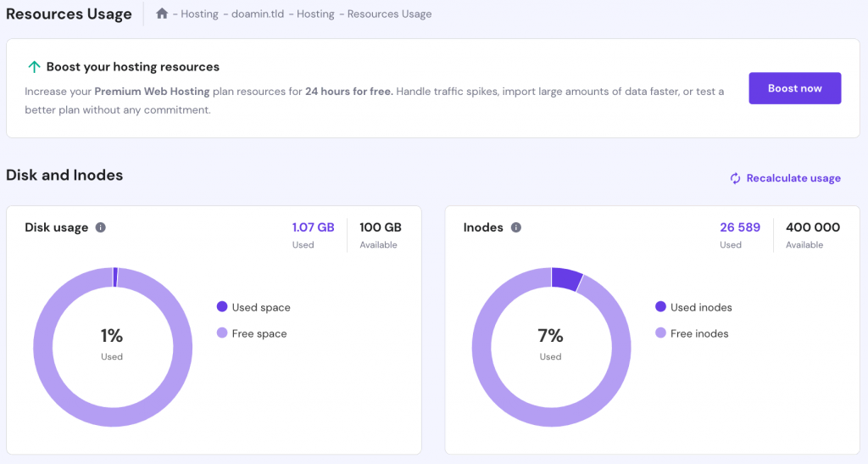Click the Used space legend dot
Image resolution: width=868 pixels, height=464 pixels.
[x=222, y=307]
